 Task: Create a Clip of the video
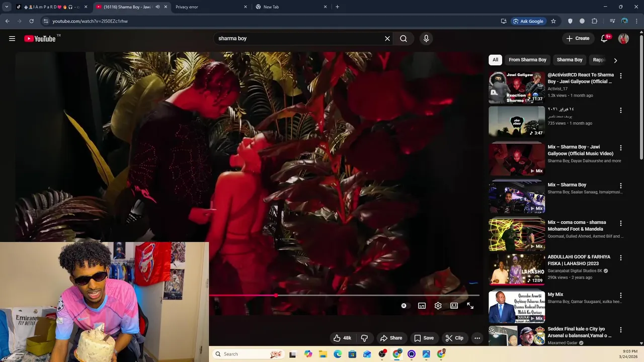[x=454, y=338]
